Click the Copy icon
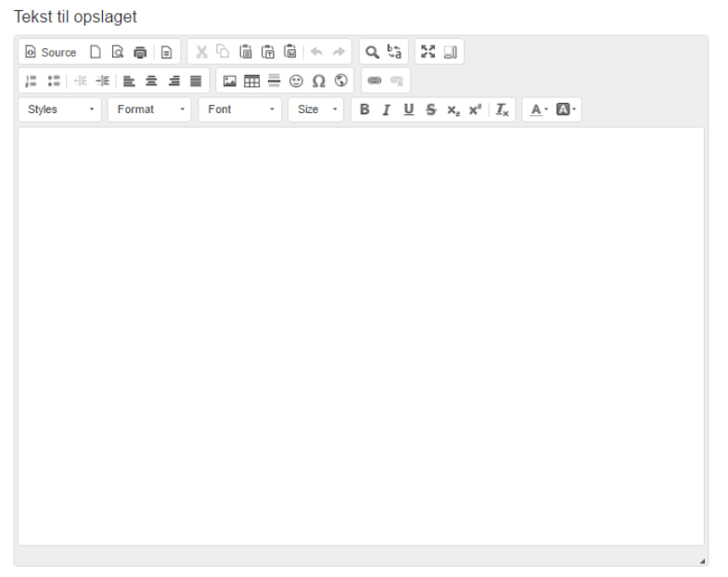Image resolution: width=728 pixels, height=577 pixels. tap(224, 52)
